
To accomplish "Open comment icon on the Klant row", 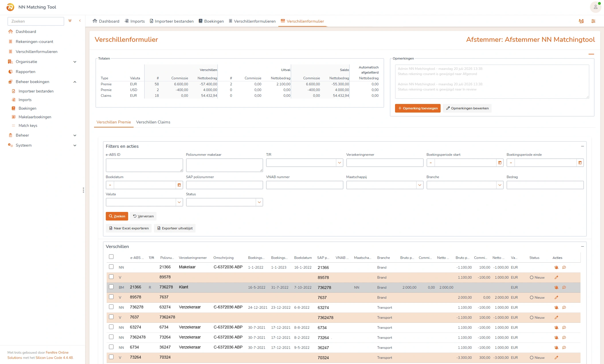I will 564,287.
